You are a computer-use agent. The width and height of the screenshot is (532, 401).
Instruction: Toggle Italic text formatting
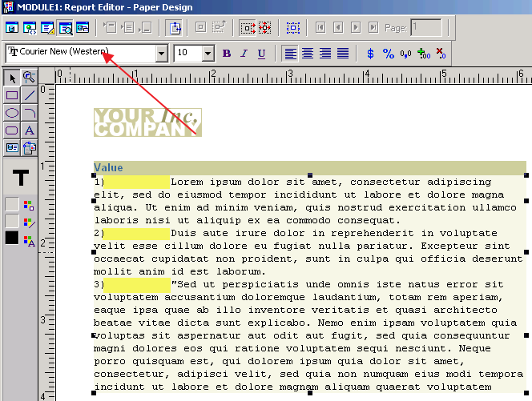pos(244,54)
